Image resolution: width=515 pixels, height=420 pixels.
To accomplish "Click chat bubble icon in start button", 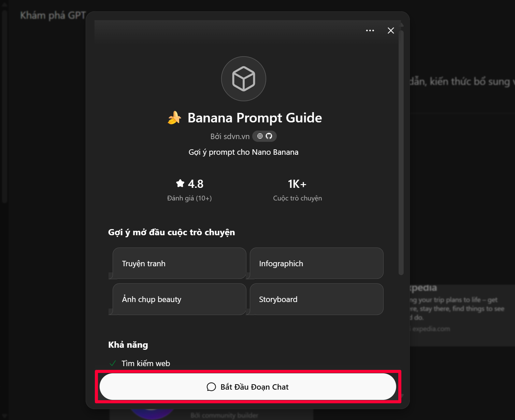I will 211,387.
